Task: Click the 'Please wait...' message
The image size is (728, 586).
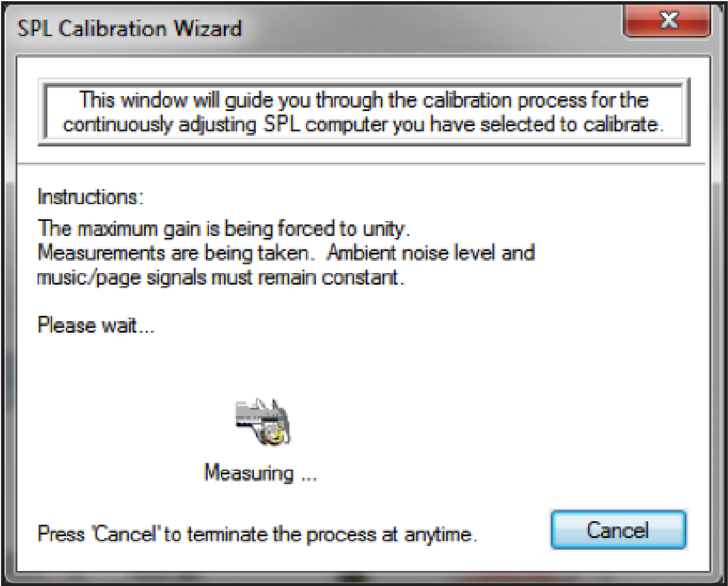Action: pos(96,325)
